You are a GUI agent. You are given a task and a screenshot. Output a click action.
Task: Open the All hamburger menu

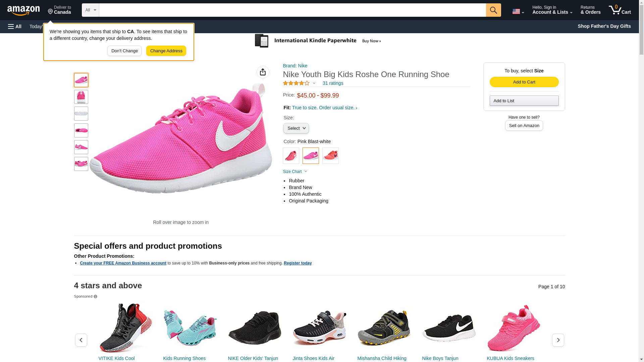[15, 26]
